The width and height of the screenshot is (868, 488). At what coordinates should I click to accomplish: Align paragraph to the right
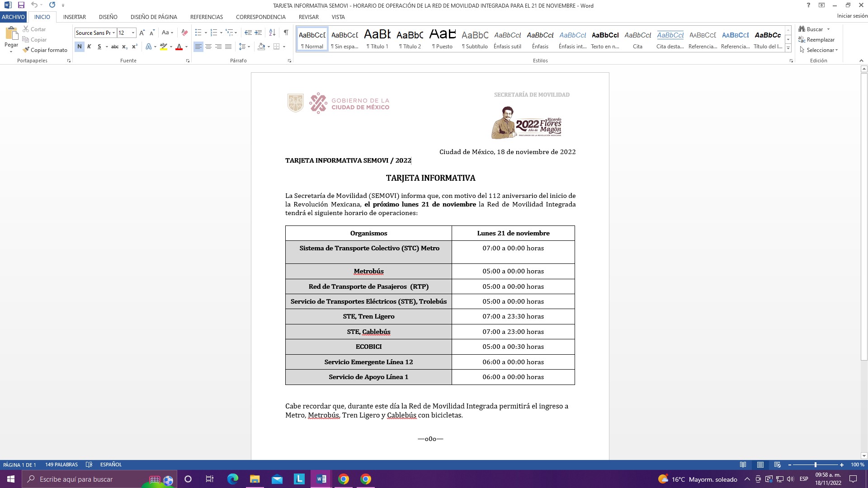[x=218, y=47]
